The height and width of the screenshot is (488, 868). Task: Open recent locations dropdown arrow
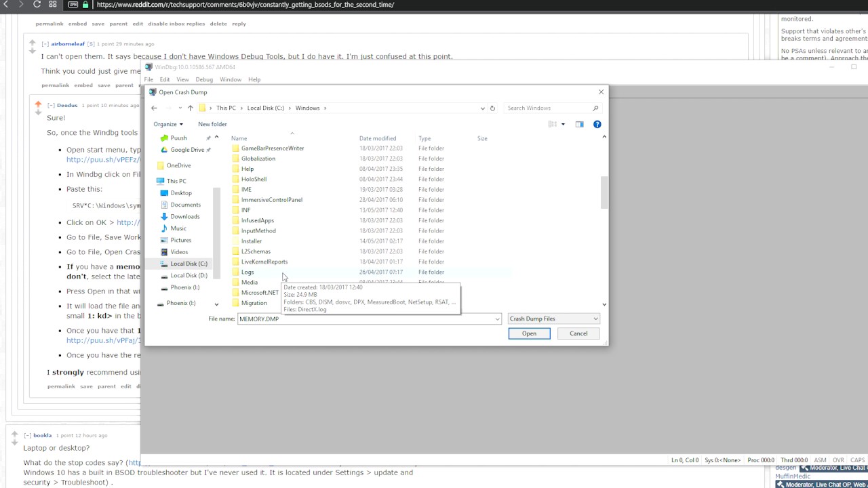(x=180, y=108)
